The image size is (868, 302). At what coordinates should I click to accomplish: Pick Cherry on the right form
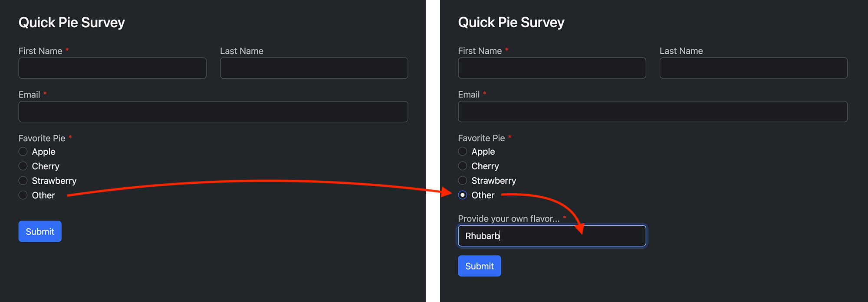462,166
